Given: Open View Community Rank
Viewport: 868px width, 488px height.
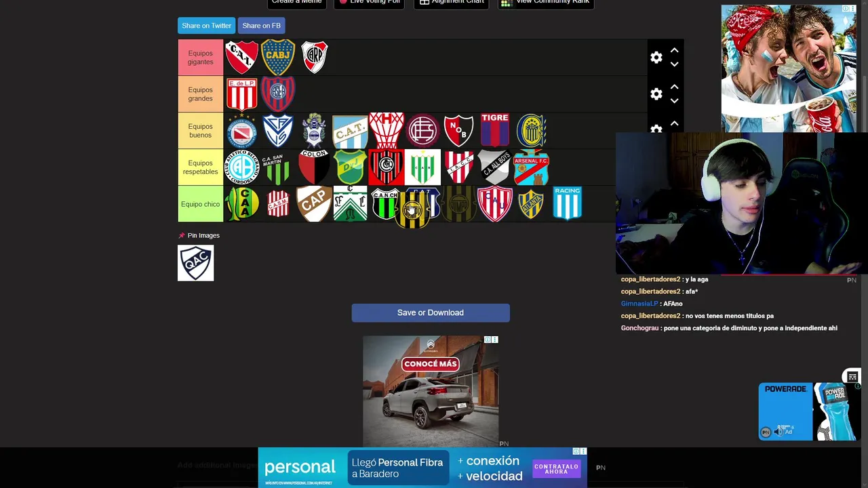Looking at the screenshot, I should [x=545, y=2].
